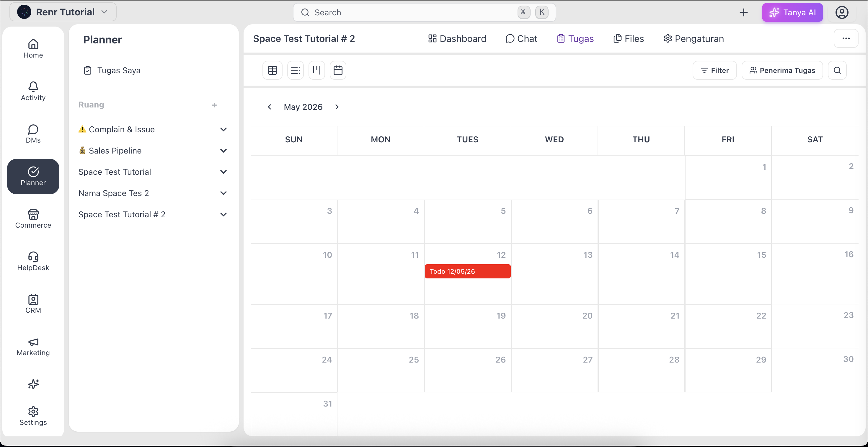
Task: Click the plus icon in top bar
Action: pos(743,12)
